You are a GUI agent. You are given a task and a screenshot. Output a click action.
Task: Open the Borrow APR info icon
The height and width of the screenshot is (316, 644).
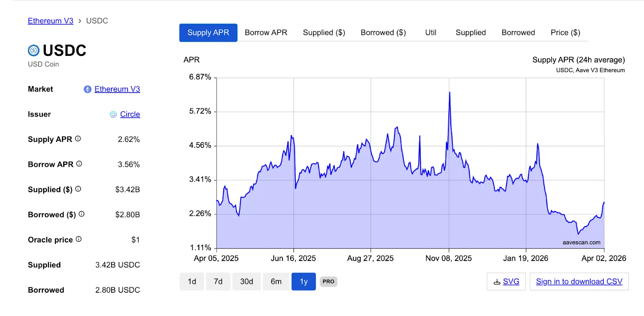(79, 164)
